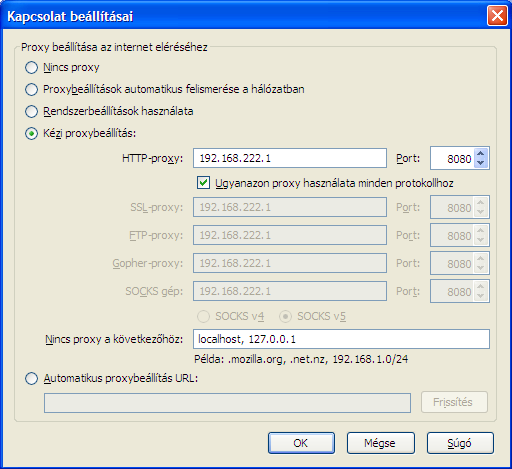Click the disabled Frissítés button
Screen dimensions: 512x469
coord(454,402)
